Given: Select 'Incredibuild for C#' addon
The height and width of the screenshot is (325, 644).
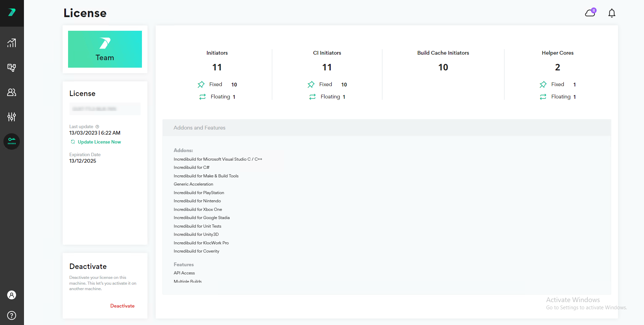Looking at the screenshot, I should (192, 167).
